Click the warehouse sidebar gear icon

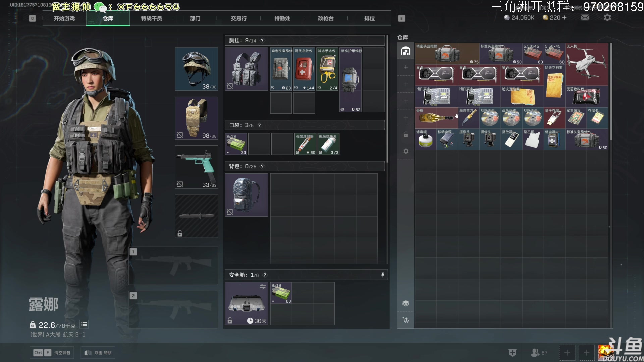tap(406, 151)
